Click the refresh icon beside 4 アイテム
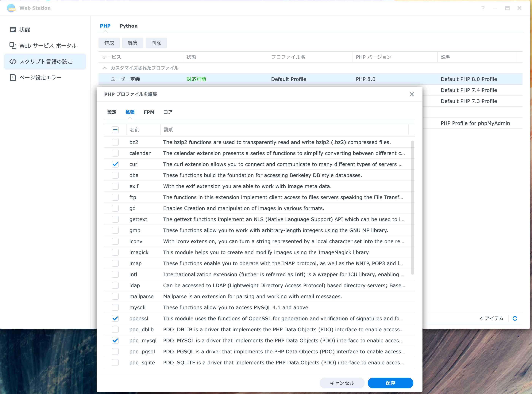Viewport: 532px width, 394px height. [x=515, y=318]
